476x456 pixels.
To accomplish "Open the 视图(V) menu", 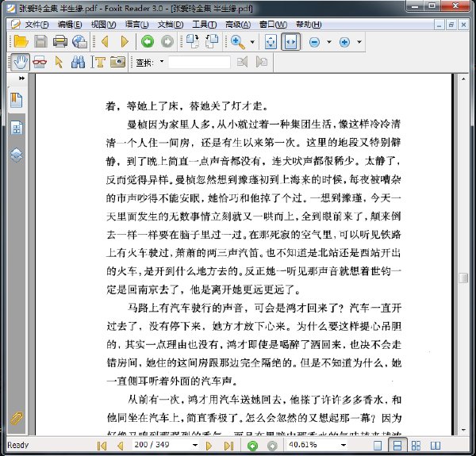I will [x=103, y=25].
